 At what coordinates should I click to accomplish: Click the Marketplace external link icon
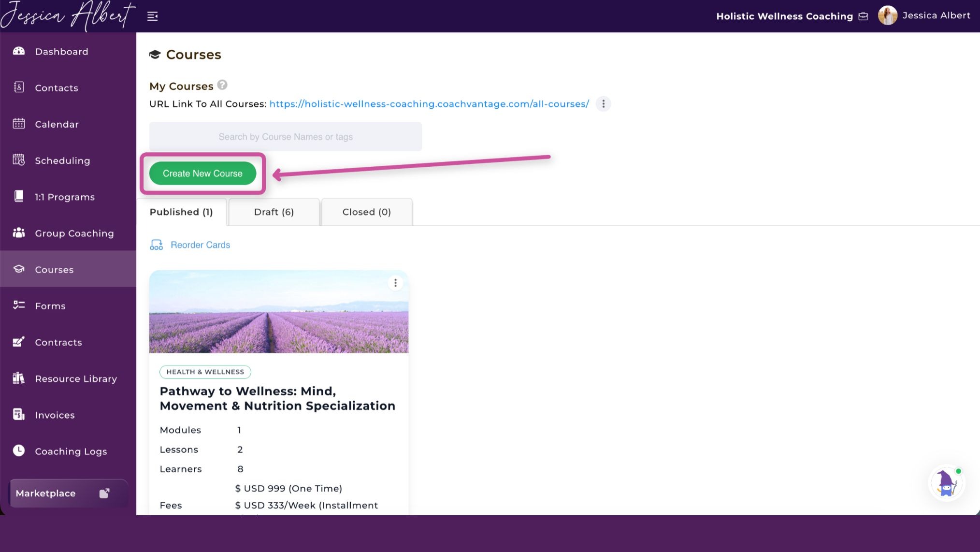104,493
